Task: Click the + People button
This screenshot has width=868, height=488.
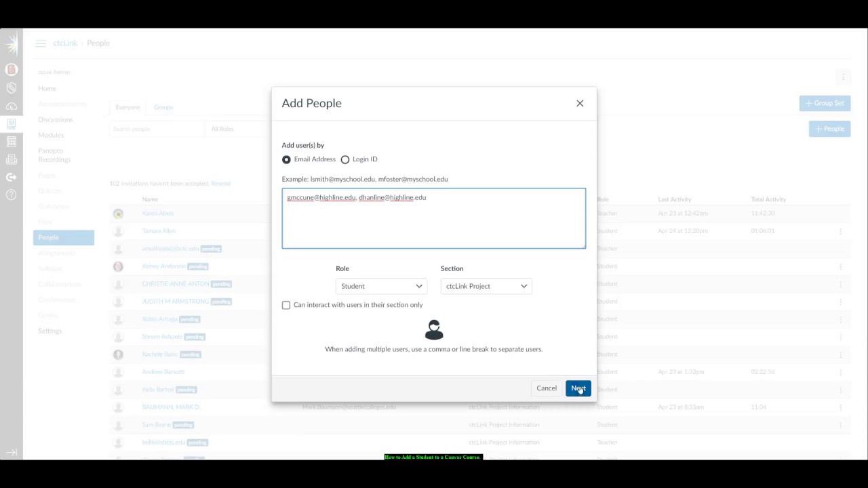Action: [x=829, y=129]
